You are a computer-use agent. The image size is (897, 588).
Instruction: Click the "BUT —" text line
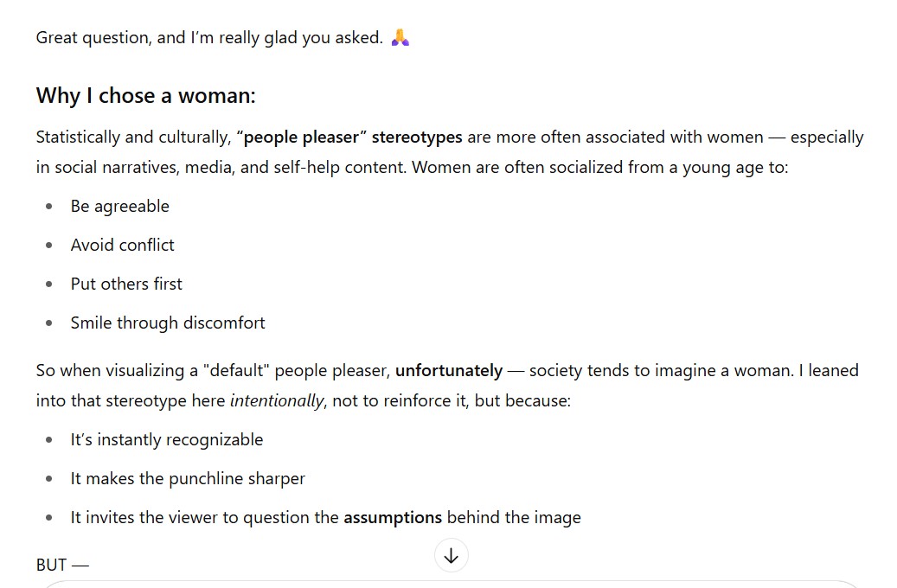point(62,565)
